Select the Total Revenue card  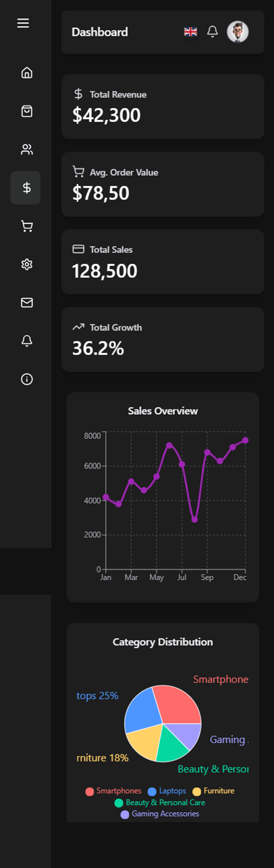point(163,107)
